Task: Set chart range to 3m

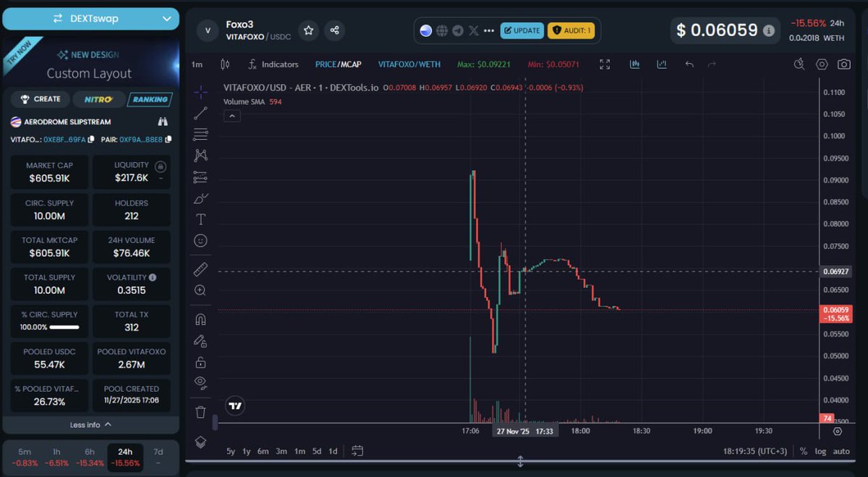Action: coord(281,451)
